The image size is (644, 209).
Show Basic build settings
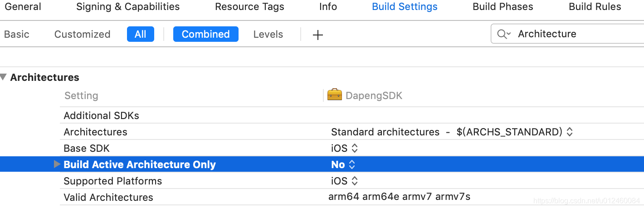pos(17,34)
